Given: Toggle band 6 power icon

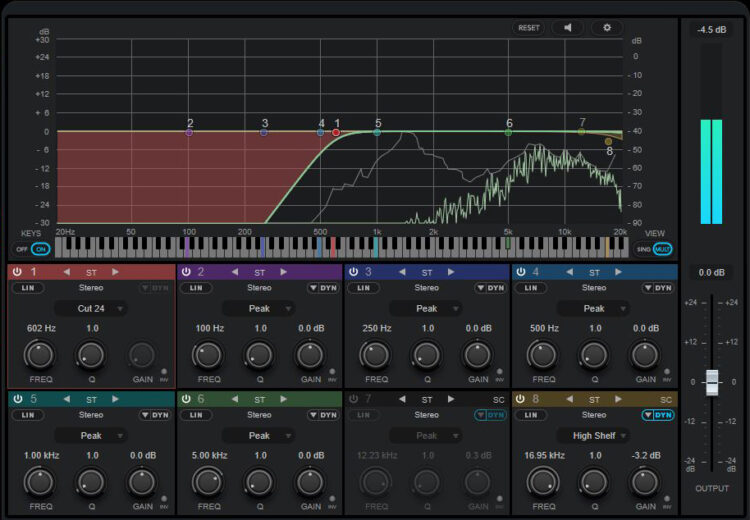Looking at the screenshot, I should pyautogui.click(x=186, y=399).
